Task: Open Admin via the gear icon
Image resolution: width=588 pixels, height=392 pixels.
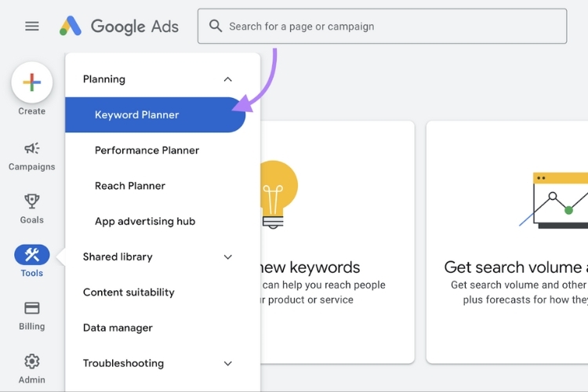Action: coord(31,361)
